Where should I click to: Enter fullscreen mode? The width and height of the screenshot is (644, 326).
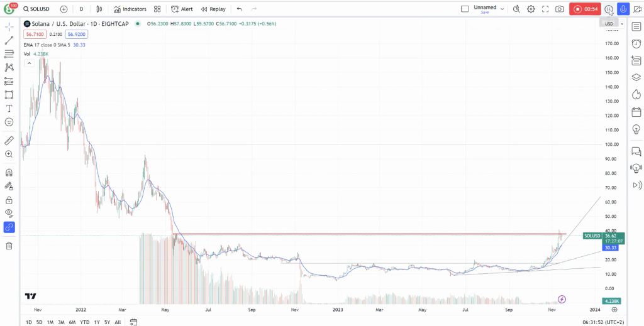(x=545, y=9)
